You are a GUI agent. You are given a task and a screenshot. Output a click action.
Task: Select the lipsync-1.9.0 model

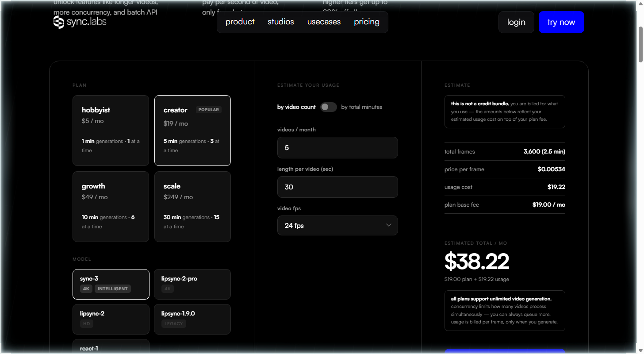pyautogui.click(x=192, y=319)
